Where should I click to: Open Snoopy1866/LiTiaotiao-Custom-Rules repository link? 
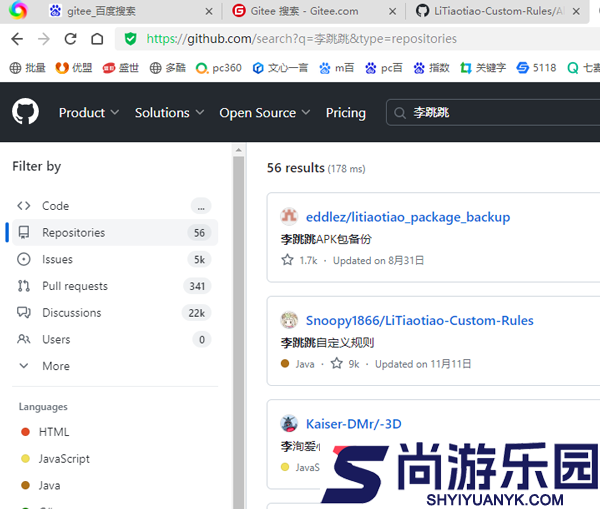(x=419, y=320)
